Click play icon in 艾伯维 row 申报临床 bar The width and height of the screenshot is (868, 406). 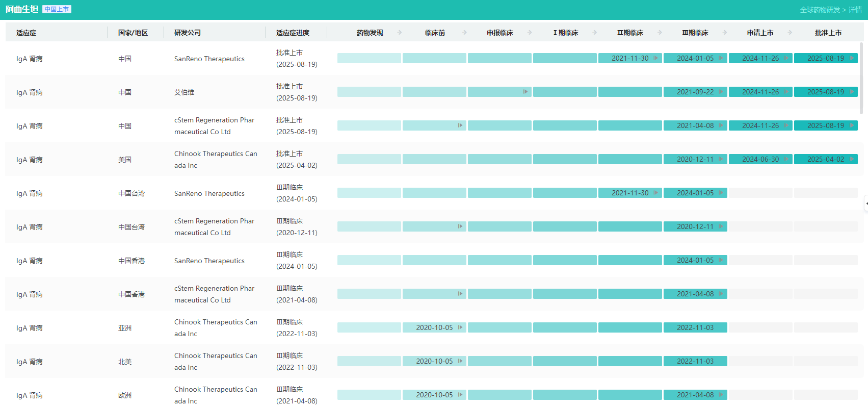click(525, 92)
